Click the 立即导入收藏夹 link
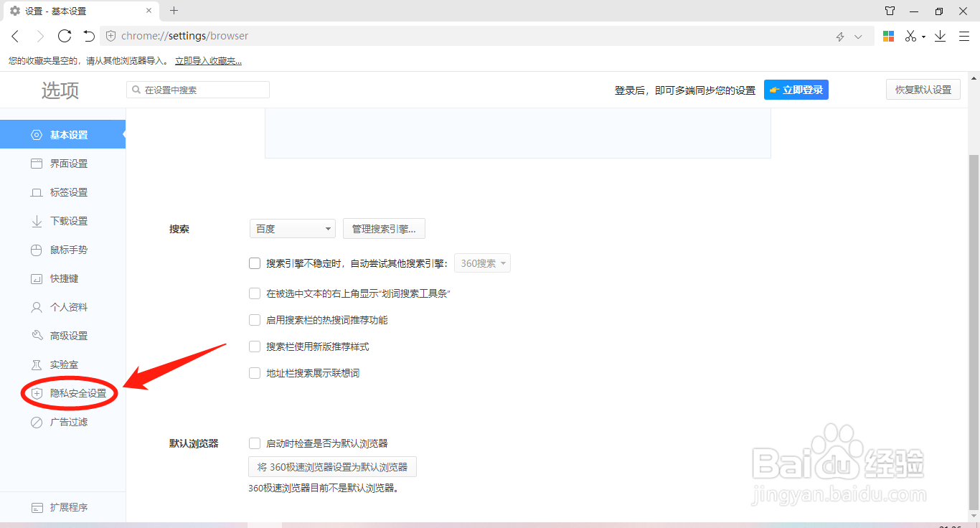980x528 pixels. coord(208,61)
